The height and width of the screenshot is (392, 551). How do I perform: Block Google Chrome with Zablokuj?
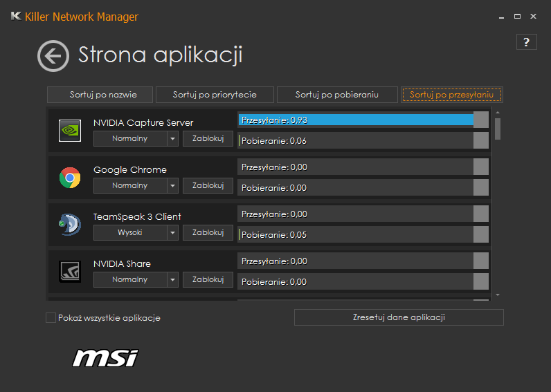208,186
